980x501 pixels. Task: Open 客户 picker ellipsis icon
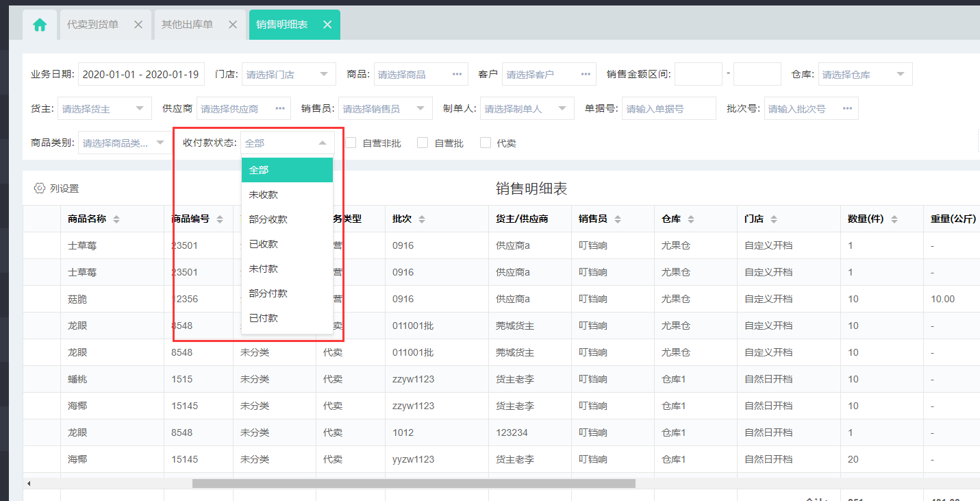[586, 74]
